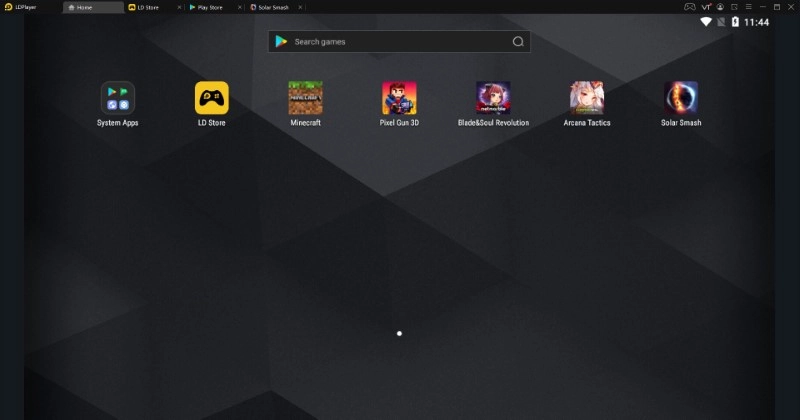Screen dimensions: 800x420
Task: Click the magnifier search icon
Action: click(518, 42)
